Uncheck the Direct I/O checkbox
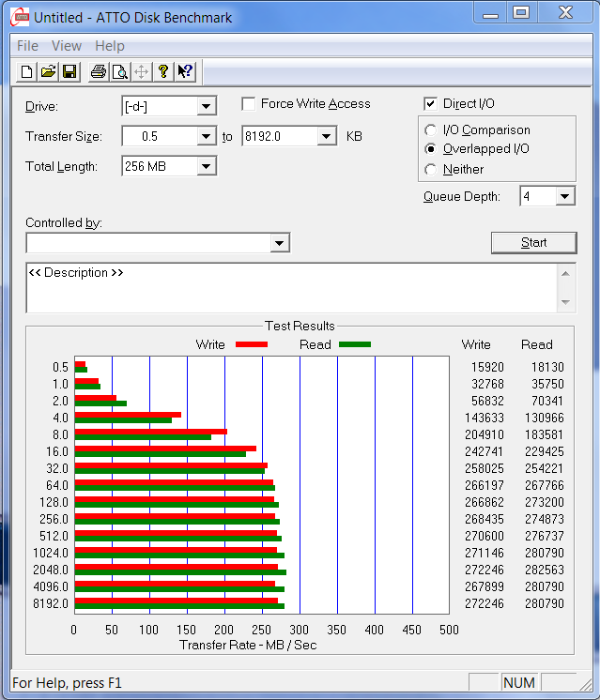Image resolution: width=600 pixels, height=700 pixels. point(431,104)
